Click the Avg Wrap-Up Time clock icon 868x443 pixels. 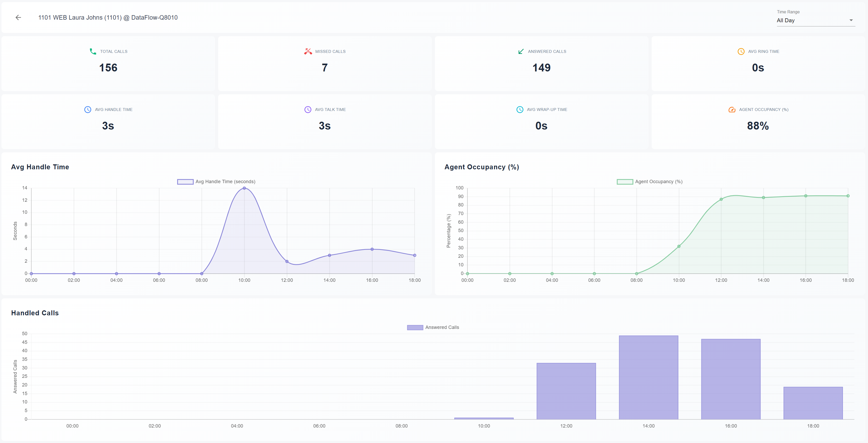(x=519, y=110)
